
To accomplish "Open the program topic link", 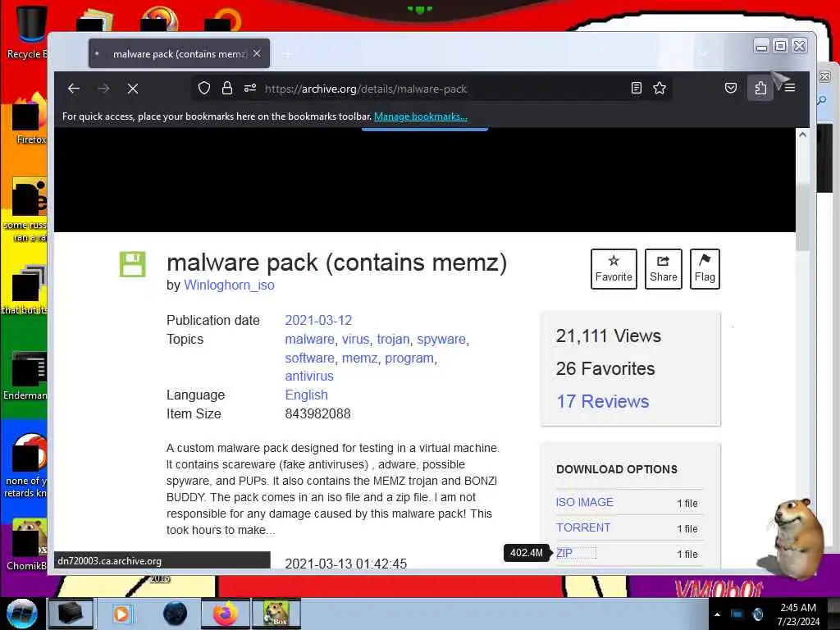I will click(x=409, y=358).
